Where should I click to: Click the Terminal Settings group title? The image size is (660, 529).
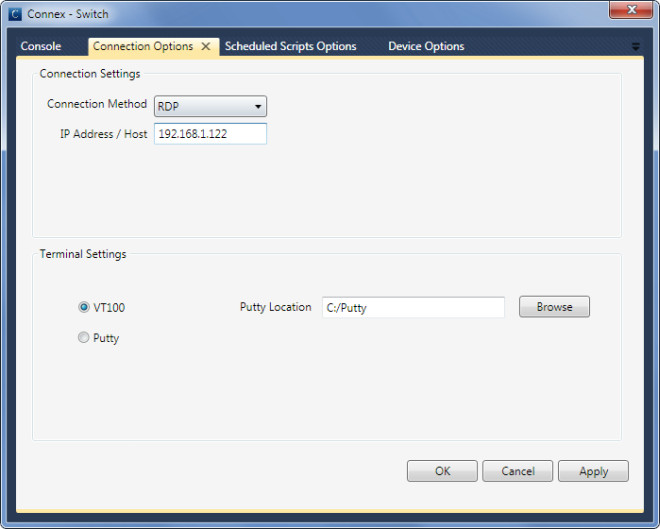coord(83,254)
